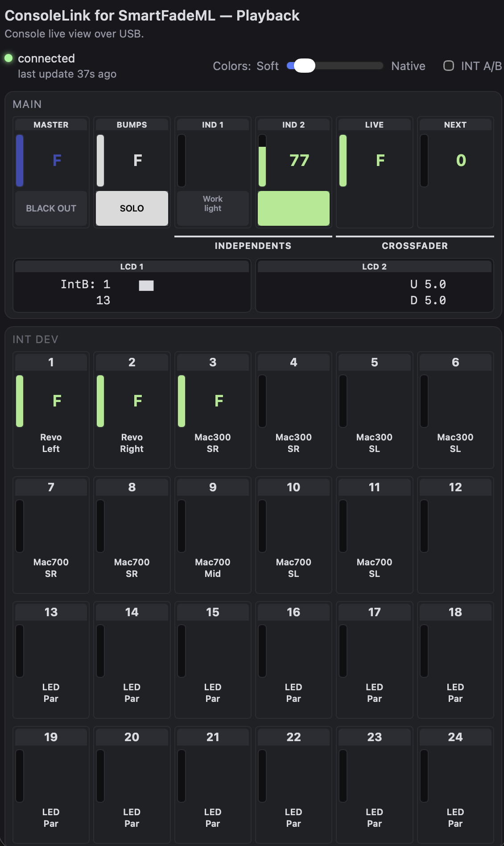This screenshot has height=846, width=504.
Task: Click the green connected status indicator
Action: click(x=8, y=58)
